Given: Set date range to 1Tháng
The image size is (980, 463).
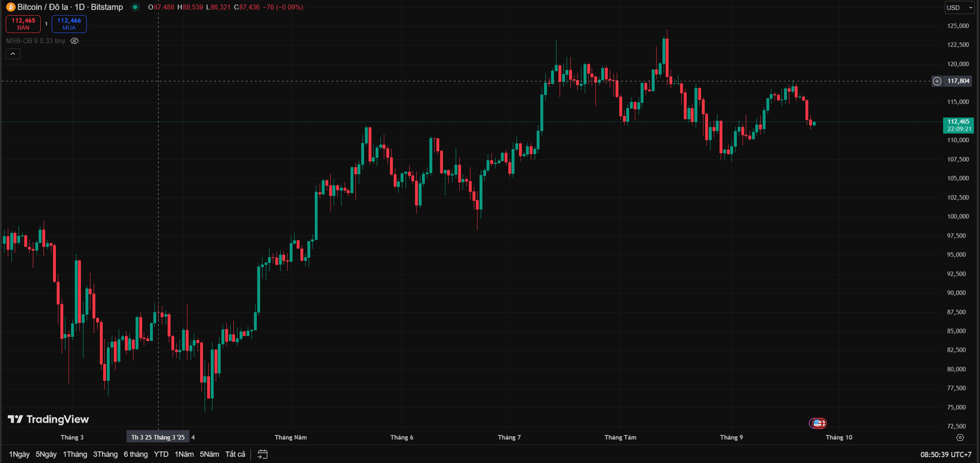Looking at the screenshot, I should (75, 454).
